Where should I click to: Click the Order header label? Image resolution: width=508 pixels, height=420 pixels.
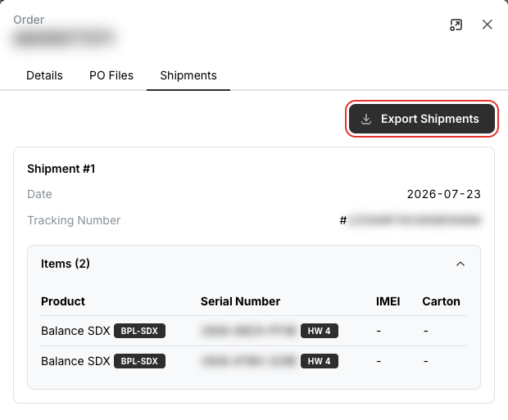(29, 20)
